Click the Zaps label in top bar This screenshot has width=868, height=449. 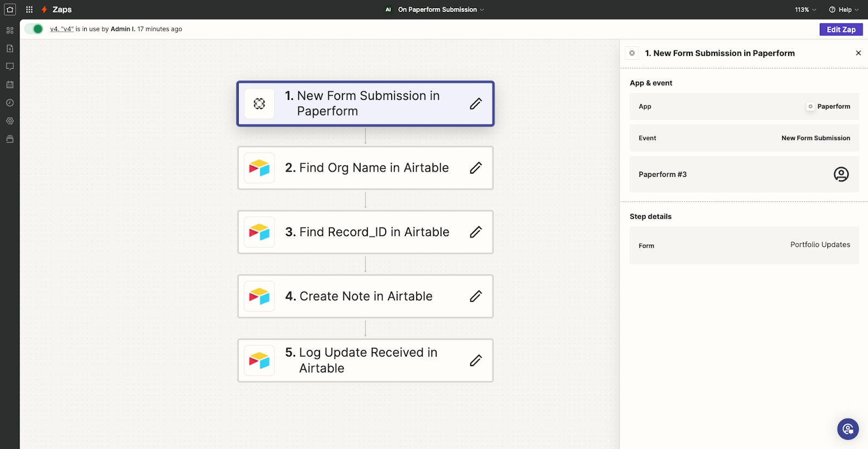pos(62,10)
